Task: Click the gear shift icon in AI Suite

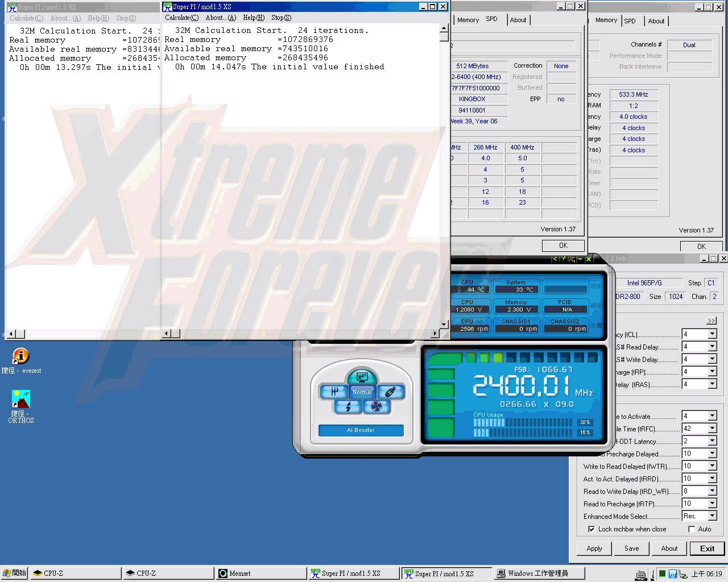Action: (334, 392)
